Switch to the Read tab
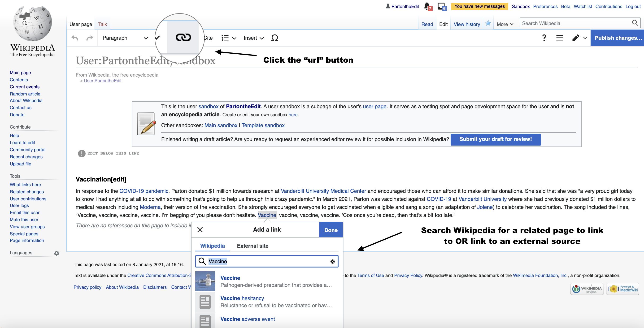The height and width of the screenshot is (328, 644). pos(427,24)
